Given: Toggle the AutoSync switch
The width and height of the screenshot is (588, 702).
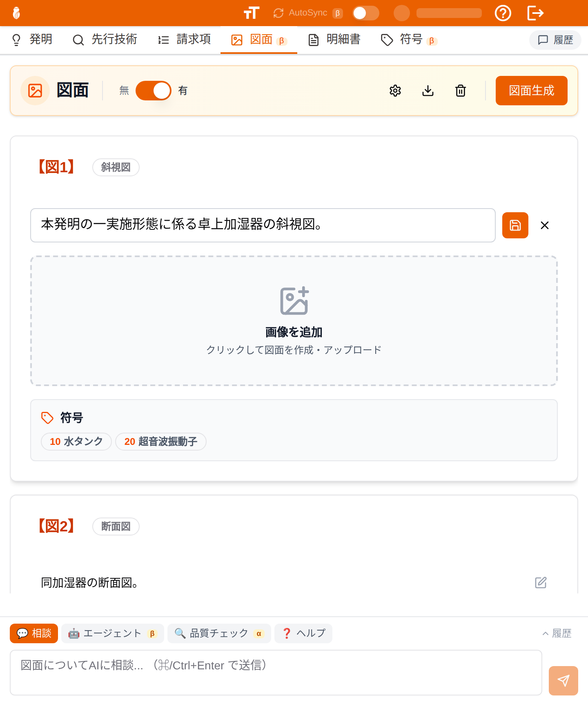Looking at the screenshot, I should pyautogui.click(x=365, y=13).
